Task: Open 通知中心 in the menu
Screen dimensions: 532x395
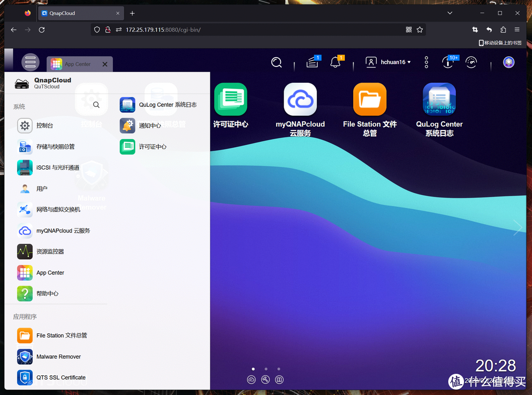Action: tap(140, 126)
